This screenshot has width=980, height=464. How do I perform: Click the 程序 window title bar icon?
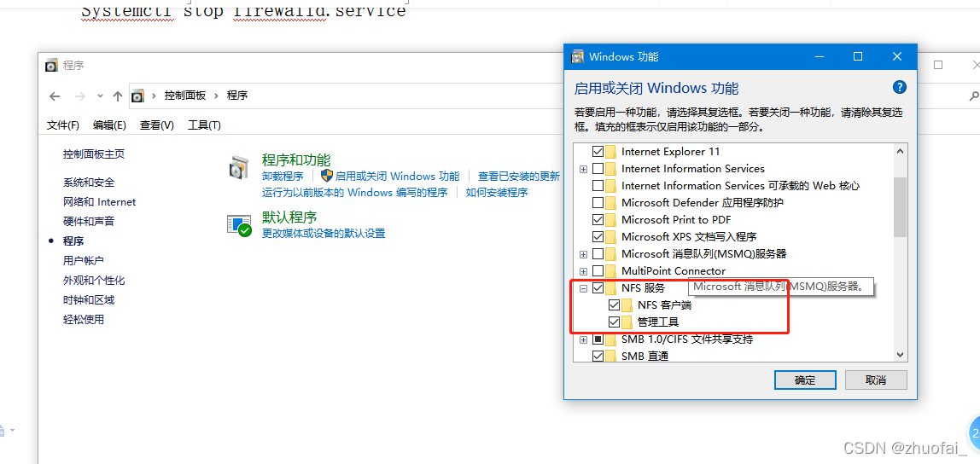52,66
